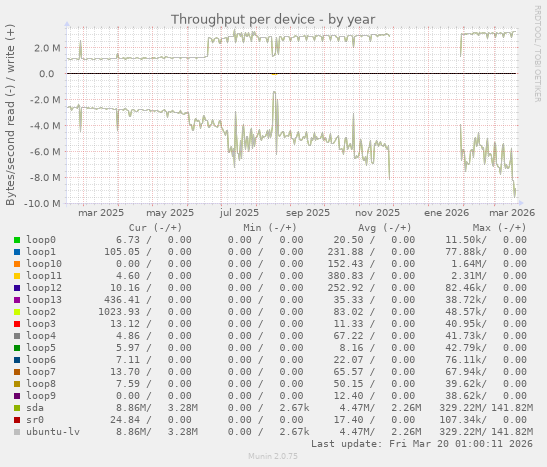
Task: Click loop11 average value 380.83
Action: click(x=345, y=276)
